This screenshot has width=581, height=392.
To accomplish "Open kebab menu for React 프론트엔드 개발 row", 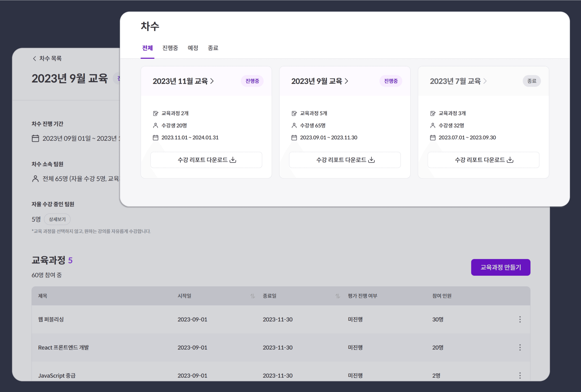I will [520, 347].
